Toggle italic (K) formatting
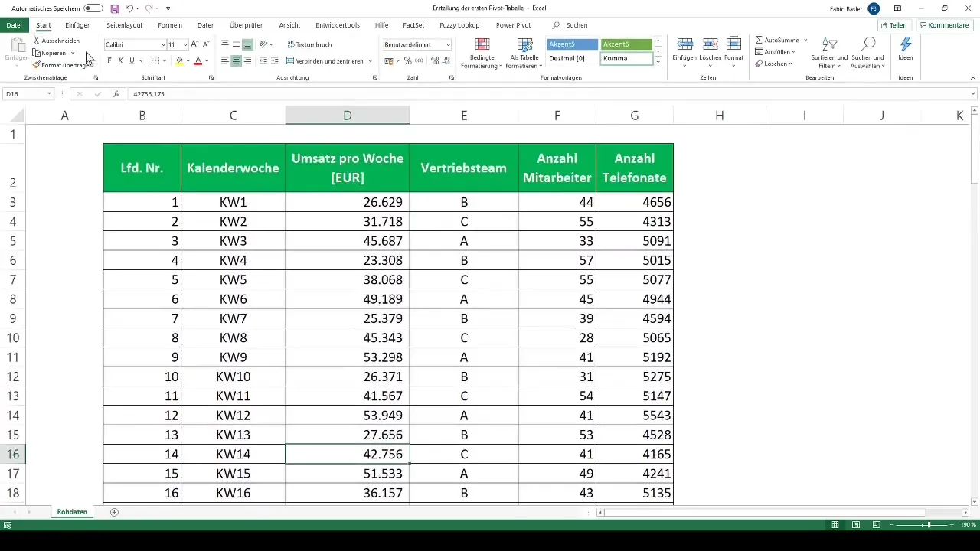Screen dimensions: 980x551 [120, 60]
